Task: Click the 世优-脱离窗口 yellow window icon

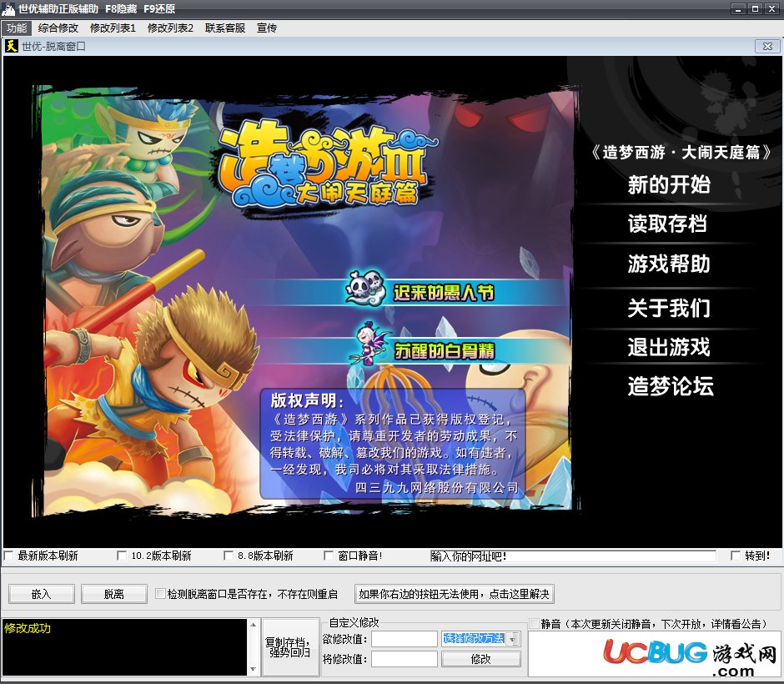Action: click(11, 47)
